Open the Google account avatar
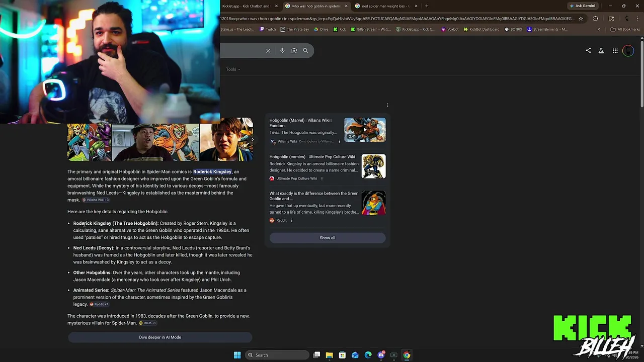Viewport: 644px width, 362px height. [x=628, y=51]
